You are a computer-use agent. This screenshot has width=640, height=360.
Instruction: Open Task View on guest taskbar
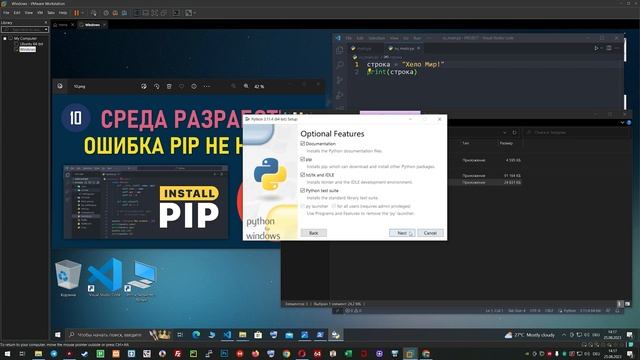click(180, 335)
